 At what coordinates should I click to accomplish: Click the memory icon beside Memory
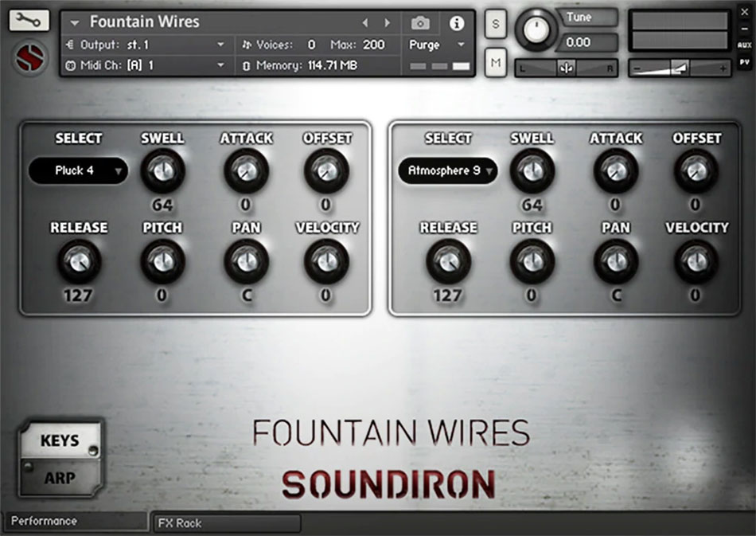[247, 65]
